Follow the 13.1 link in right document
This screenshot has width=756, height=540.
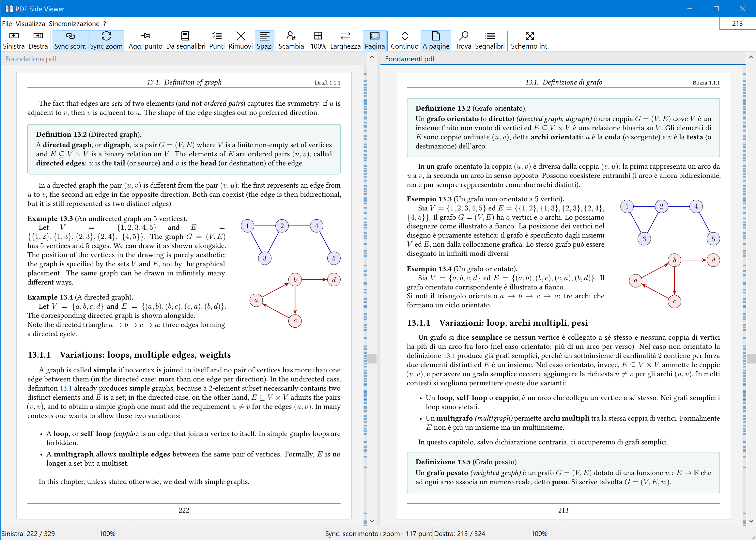pos(449,355)
